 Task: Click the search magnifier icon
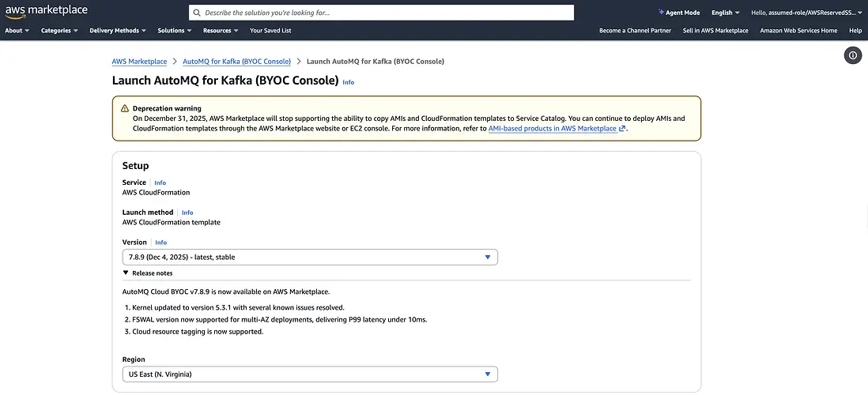(197, 13)
